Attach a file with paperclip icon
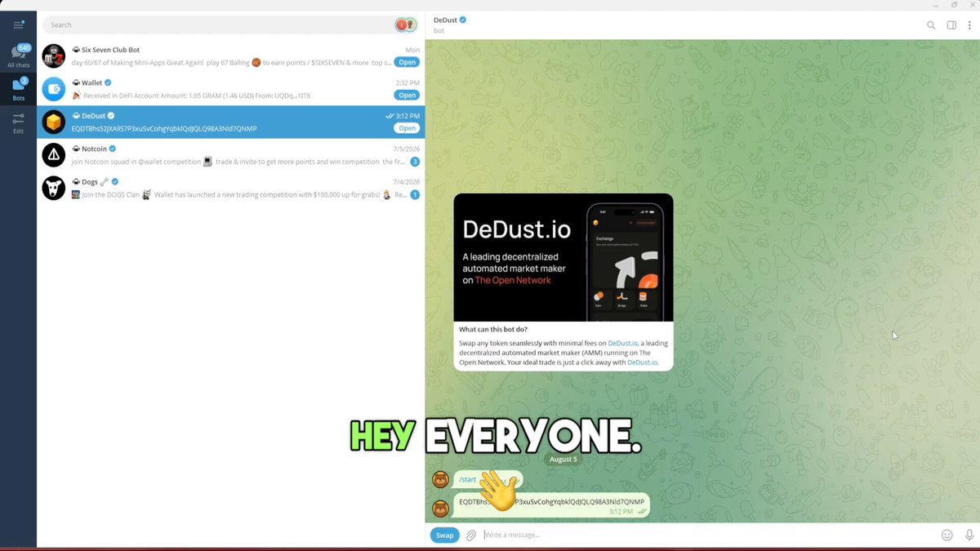This screenshot has width=980, height=551. [x=471, y=535]
